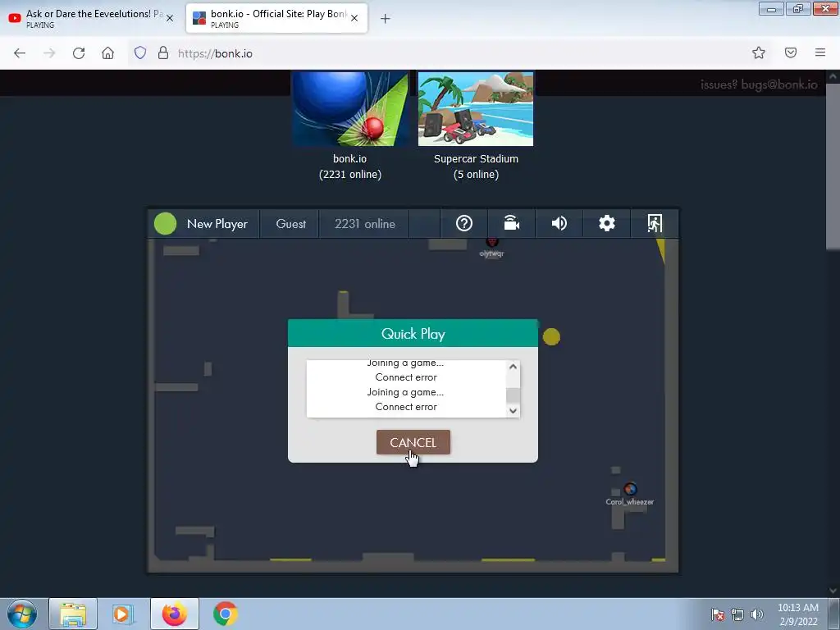Go back to the previous page
The height and width of the screenshot is (630, 840).
[20, 53]
